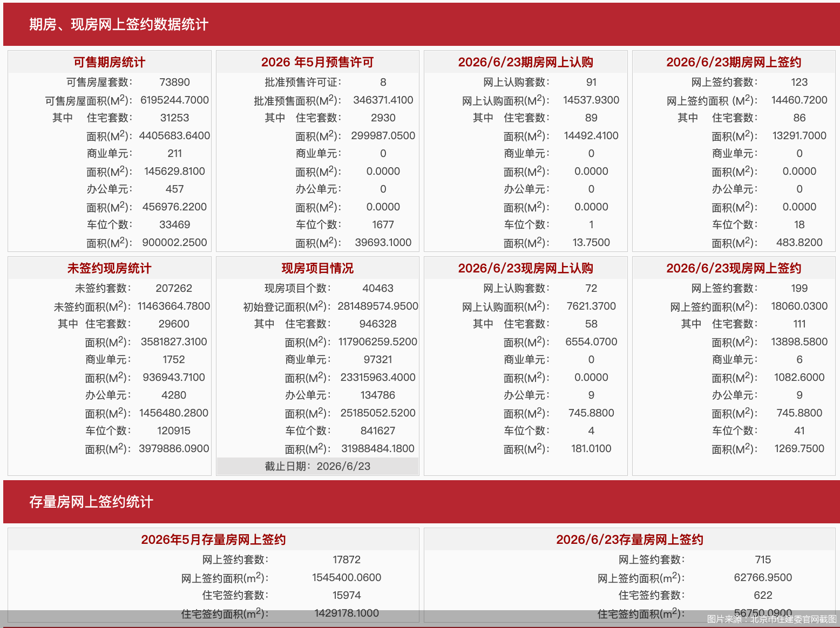840x628 pixels.
Task: Click the value 13291.7000
Action: pos(800,135)
